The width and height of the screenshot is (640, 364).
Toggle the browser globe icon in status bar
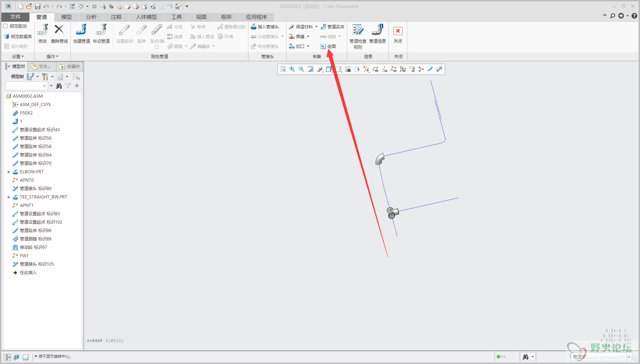pyautogui.click(x=16, y=357)
